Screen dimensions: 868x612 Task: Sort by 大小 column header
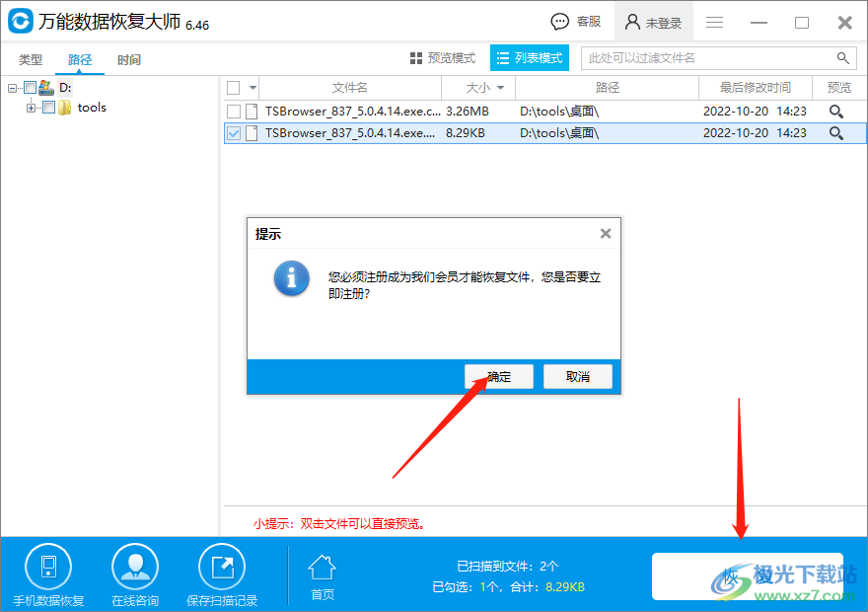[478, 88]
